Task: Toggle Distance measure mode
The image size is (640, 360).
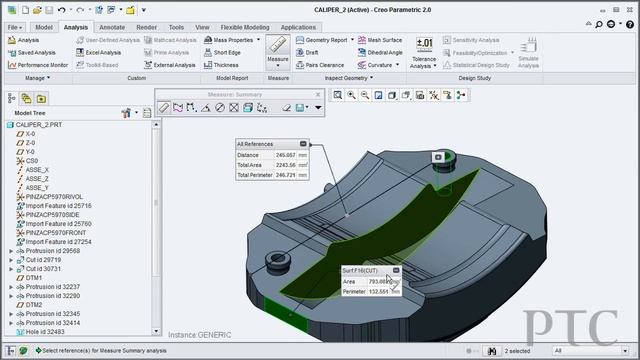Action: pos(191,107)
